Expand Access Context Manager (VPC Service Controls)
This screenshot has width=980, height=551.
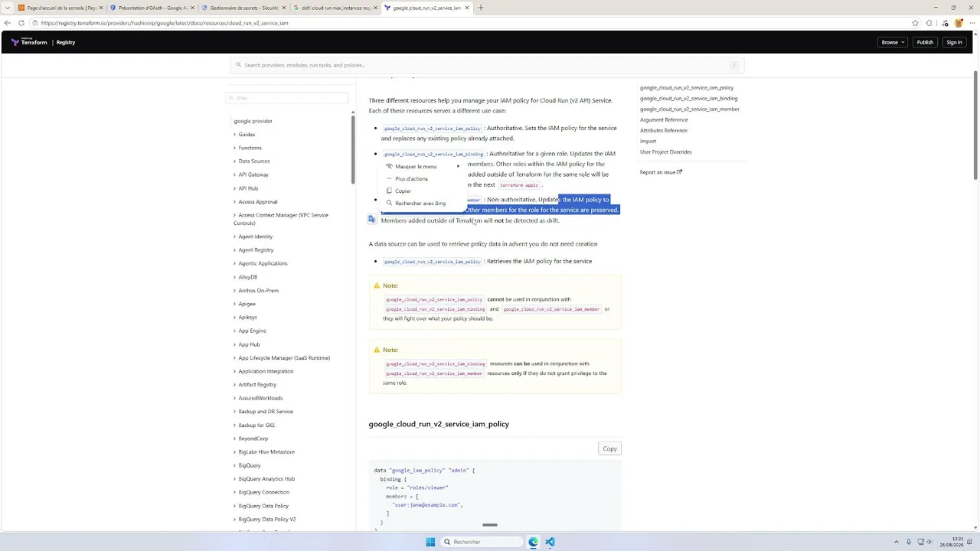(x=281, y=219)
